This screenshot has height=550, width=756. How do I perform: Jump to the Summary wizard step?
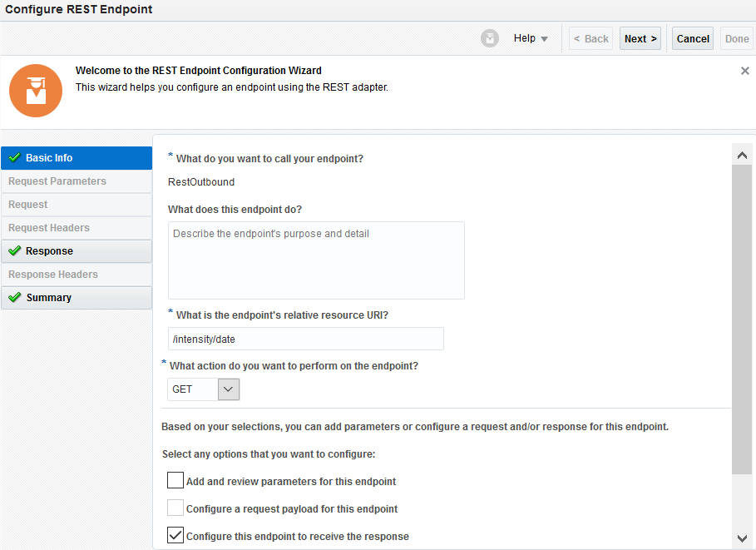(48, 298)
